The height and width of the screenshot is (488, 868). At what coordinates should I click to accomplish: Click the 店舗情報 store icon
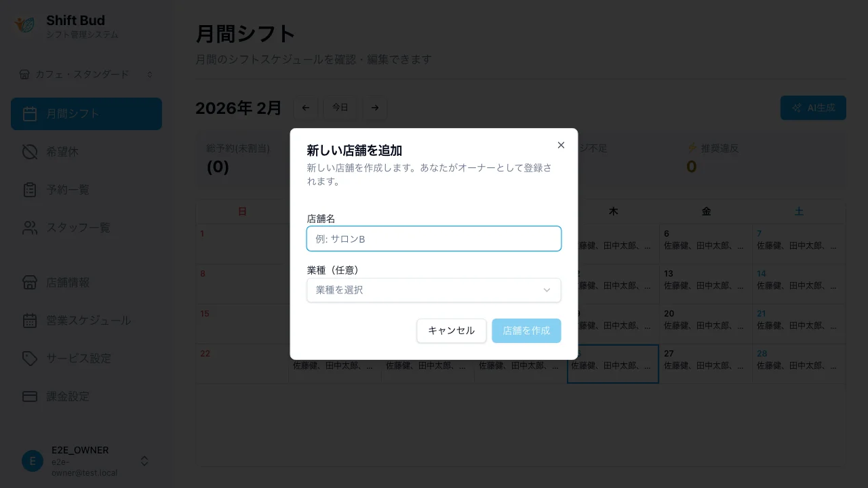coord(30,283)
